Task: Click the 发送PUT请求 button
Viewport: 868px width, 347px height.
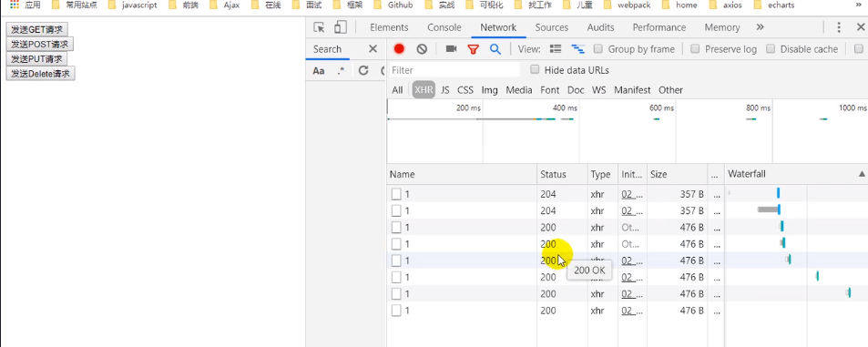Action: (36, 58)
